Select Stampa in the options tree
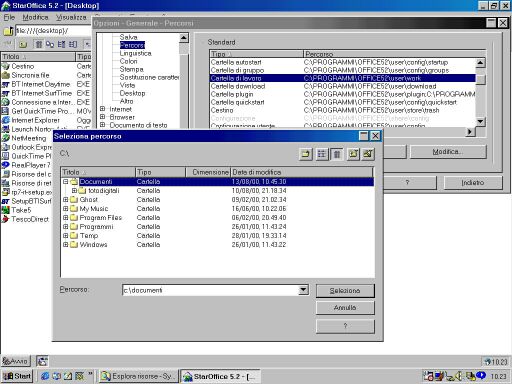 click(x=132, y=69)
